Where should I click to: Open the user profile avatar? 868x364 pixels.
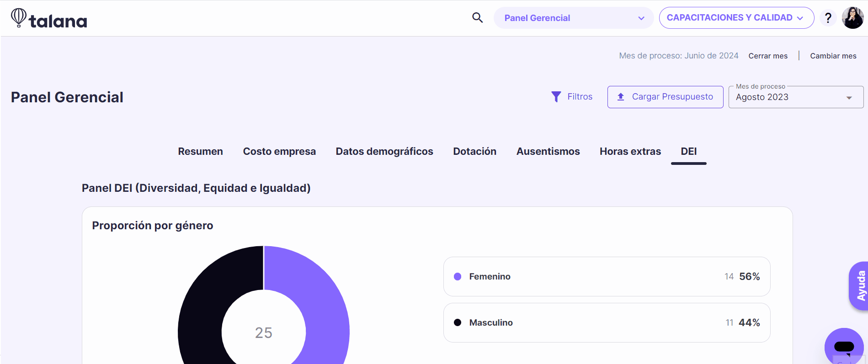[x=852, y=18]
